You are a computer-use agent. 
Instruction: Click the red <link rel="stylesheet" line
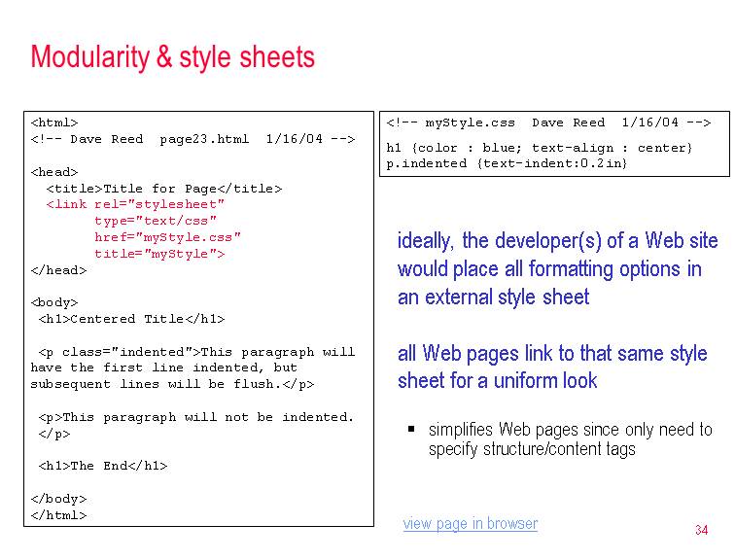pos(135,204)
